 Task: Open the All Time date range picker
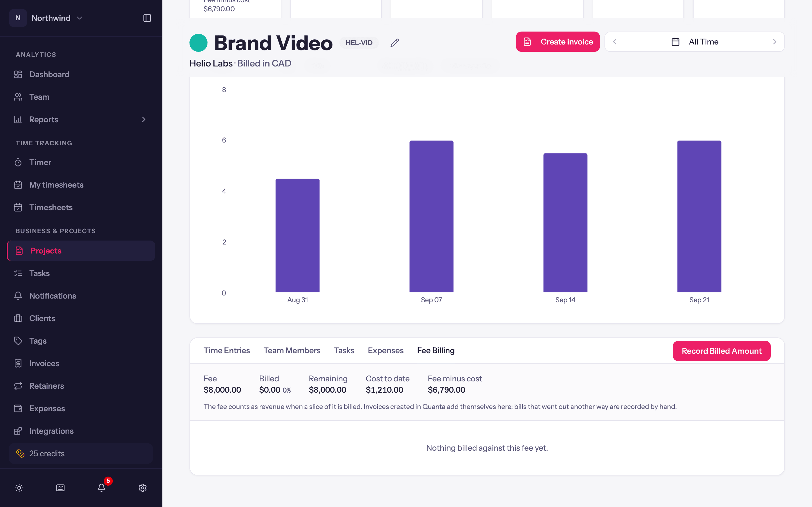tap(694, 42)
